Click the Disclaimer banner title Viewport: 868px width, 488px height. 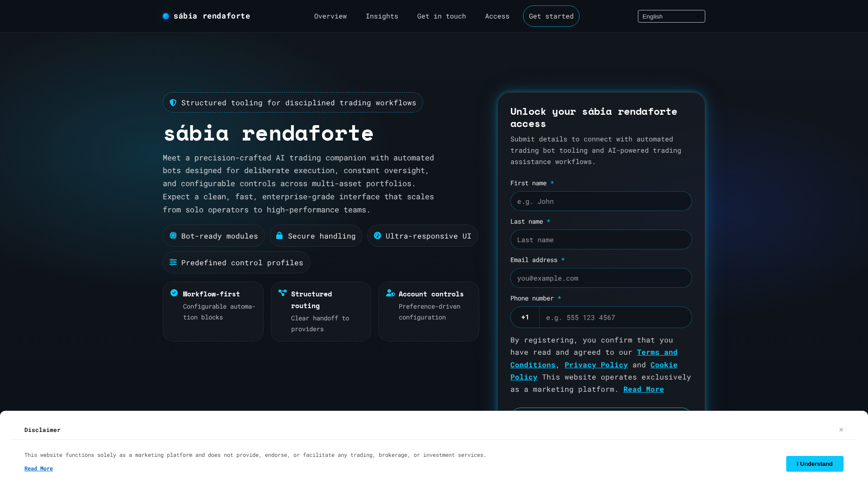(x=42, y=430)
